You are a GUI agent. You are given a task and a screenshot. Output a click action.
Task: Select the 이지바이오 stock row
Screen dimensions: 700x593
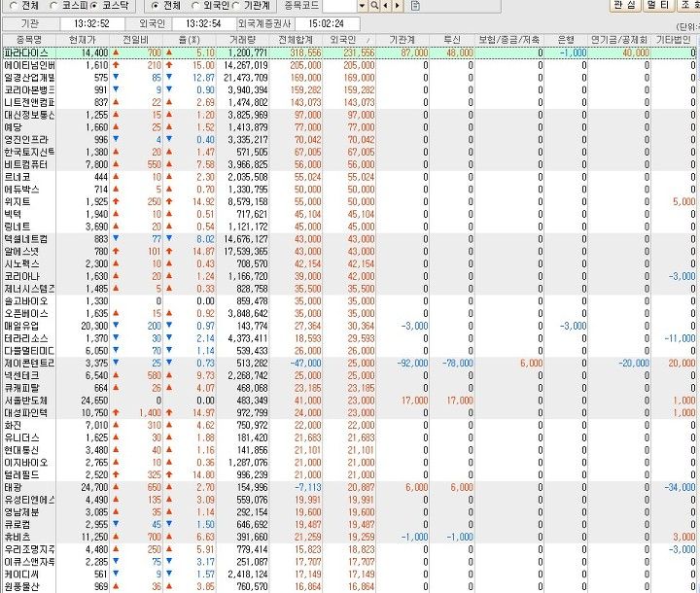350,463
